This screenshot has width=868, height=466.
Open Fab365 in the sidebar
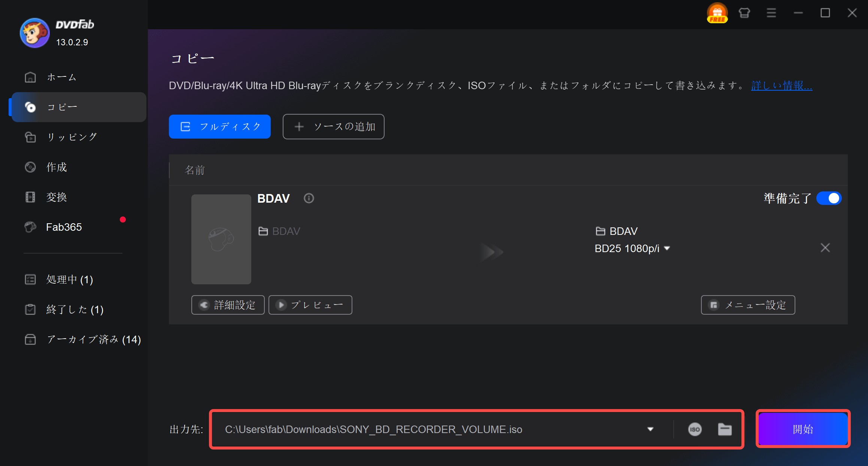79,227
